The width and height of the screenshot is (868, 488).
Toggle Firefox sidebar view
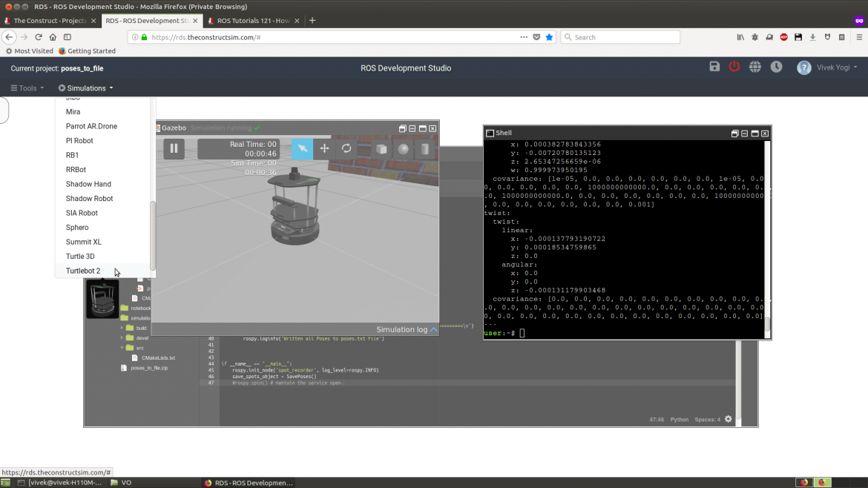[68, 37]
